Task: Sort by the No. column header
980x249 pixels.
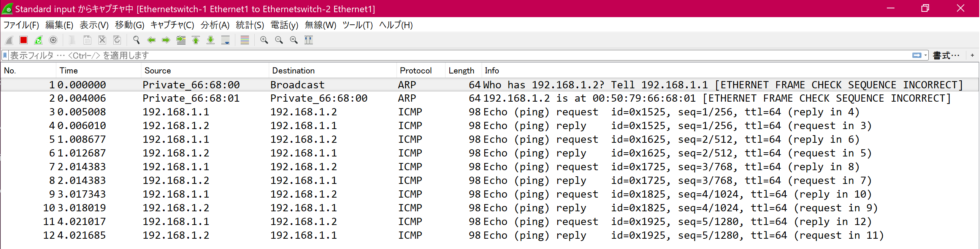Action: coord(28,70)
